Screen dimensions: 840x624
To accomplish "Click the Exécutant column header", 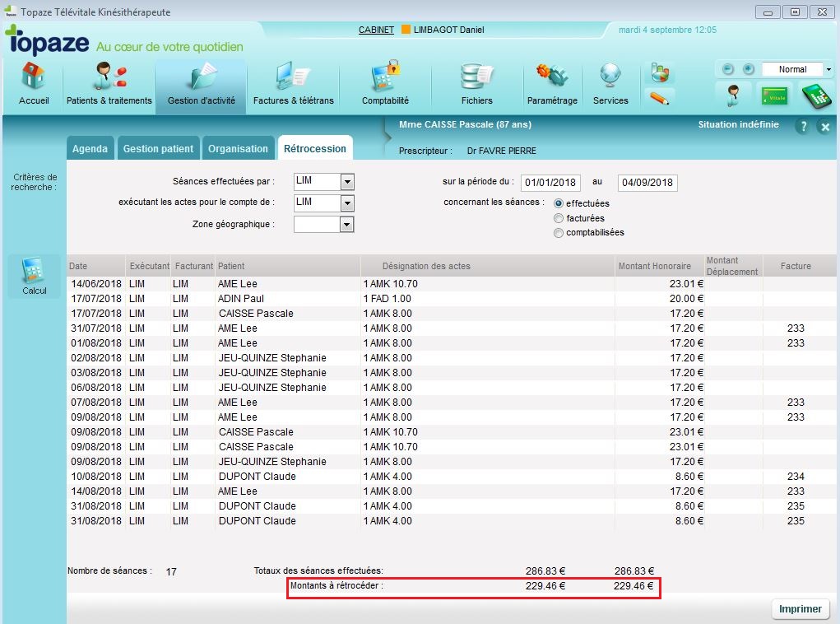I will point(149,266).
